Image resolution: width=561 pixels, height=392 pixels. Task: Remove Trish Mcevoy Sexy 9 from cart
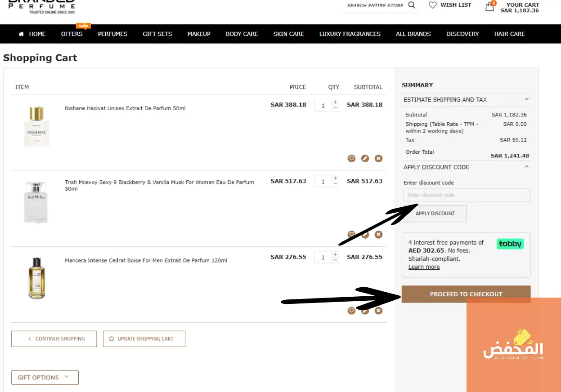pyautogui.click(x=378, y=234)
